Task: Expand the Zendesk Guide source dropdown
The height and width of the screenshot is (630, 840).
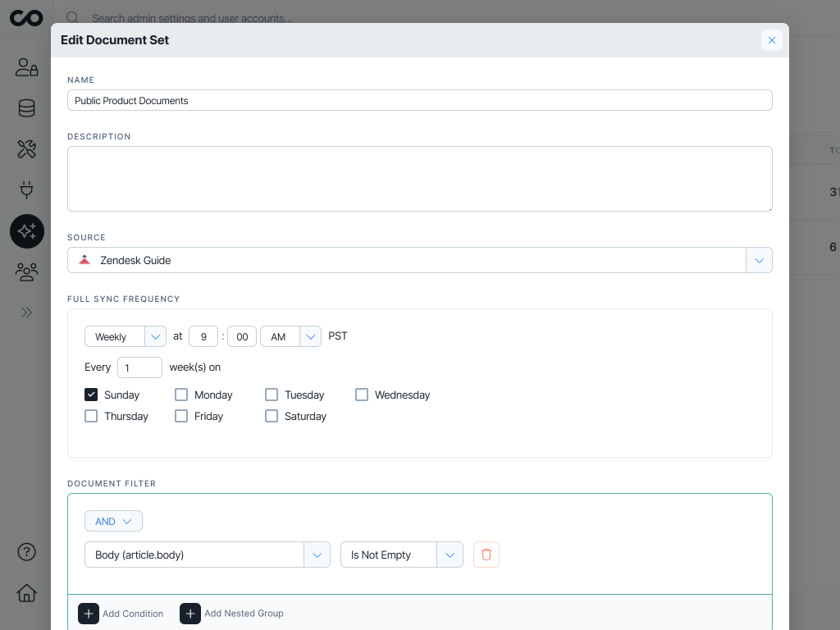Action: [x=759, y=260]
